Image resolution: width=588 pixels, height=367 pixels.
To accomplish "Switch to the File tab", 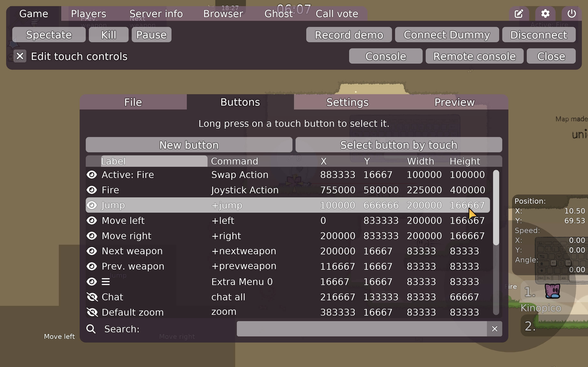I will (133, 102).
